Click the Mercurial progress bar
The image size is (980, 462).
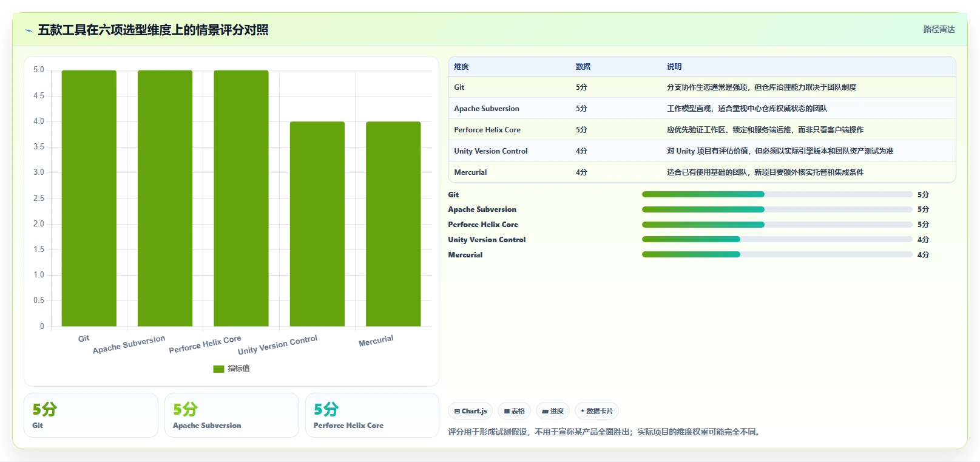[777, 254]
